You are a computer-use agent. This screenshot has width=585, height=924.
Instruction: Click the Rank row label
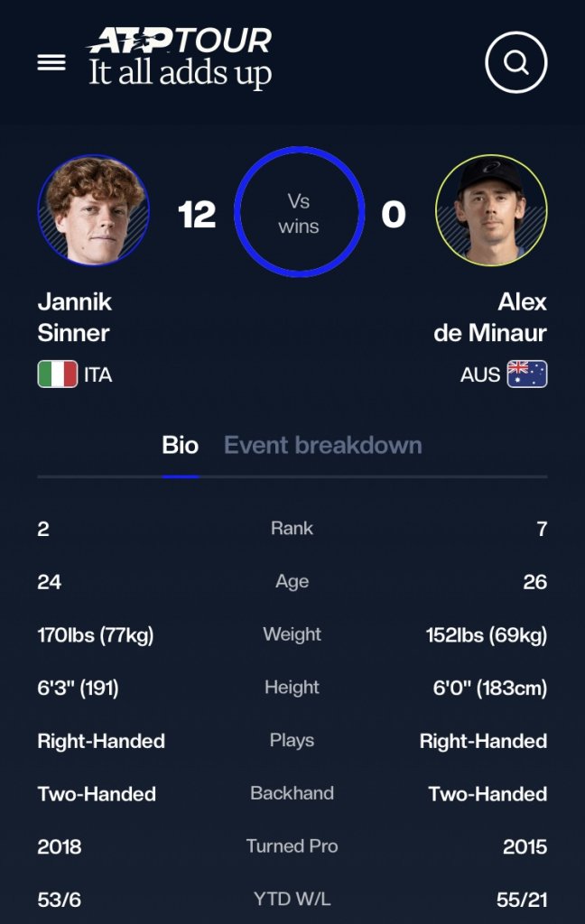coord(292,529)
